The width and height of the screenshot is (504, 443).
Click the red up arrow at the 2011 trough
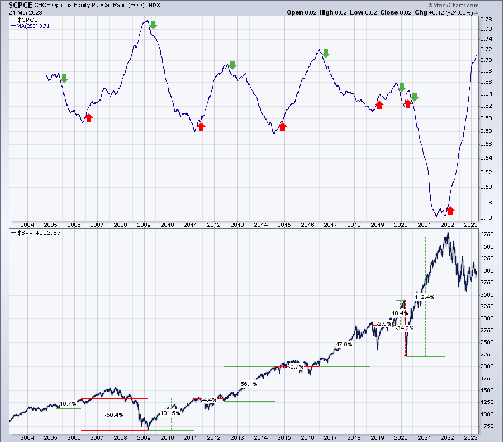201,127
